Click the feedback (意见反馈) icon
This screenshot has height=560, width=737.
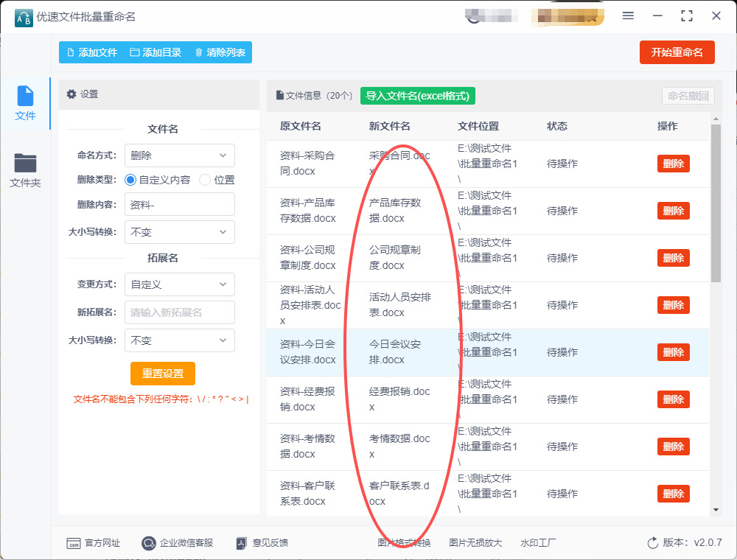[x=241, y=543]
